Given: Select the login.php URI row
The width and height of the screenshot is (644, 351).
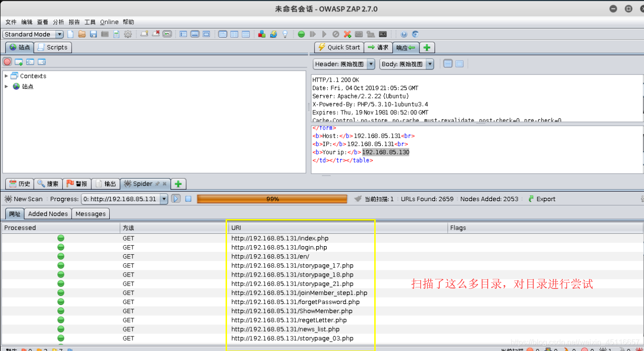Looking at the screenshot, I should (x=322, y=247).
